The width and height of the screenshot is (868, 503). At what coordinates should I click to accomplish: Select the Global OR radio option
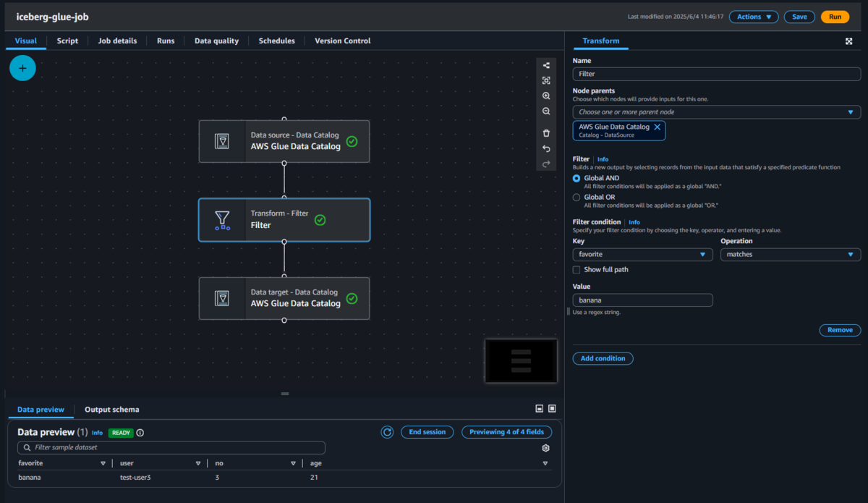[576, 197]
